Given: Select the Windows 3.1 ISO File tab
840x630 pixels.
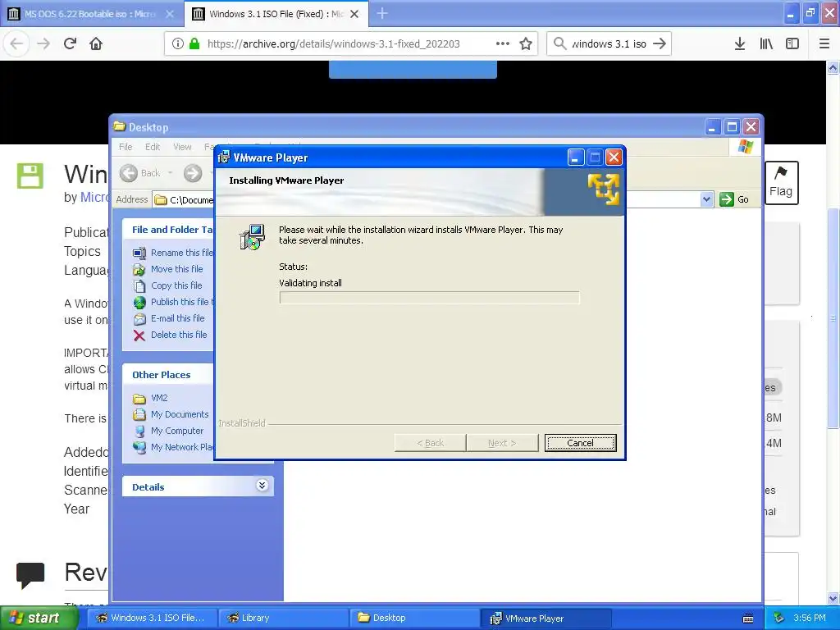Looking at the screenshot, I should (276, 14).
